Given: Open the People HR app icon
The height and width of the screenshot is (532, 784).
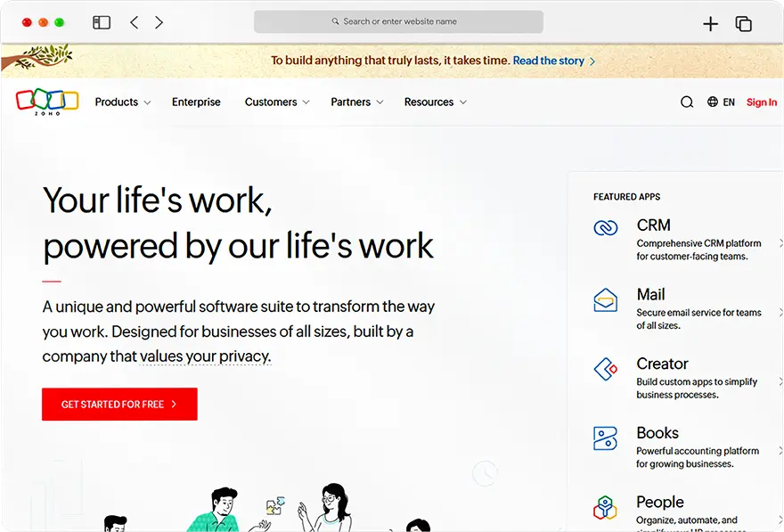Looking at the screenshot, I should point(605,508).
